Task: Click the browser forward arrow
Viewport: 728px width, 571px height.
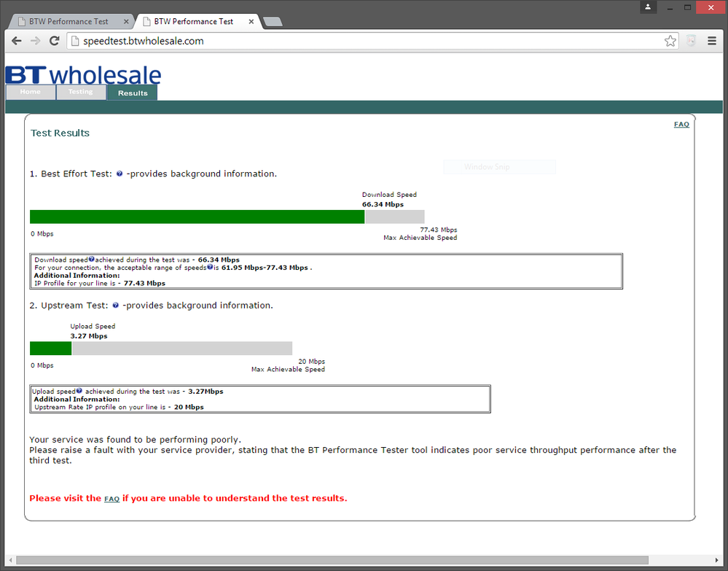Action: pos(35,41)
